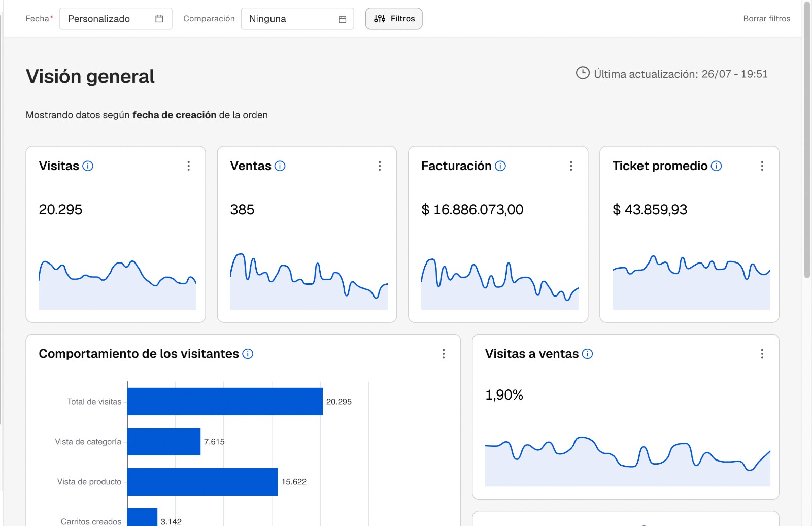Click the Carritos creados bar
Image resolution: width=812 pixels, height=526 pixels.
coord(142,517)
